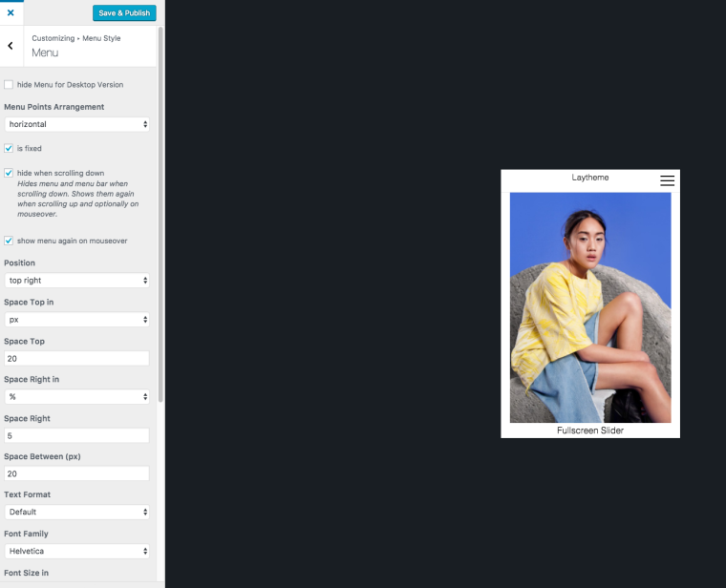Expand the Position dropdown set to top right
Image resolution: width=726 pixels, height=588 pixels.
[x=76, y=281]
